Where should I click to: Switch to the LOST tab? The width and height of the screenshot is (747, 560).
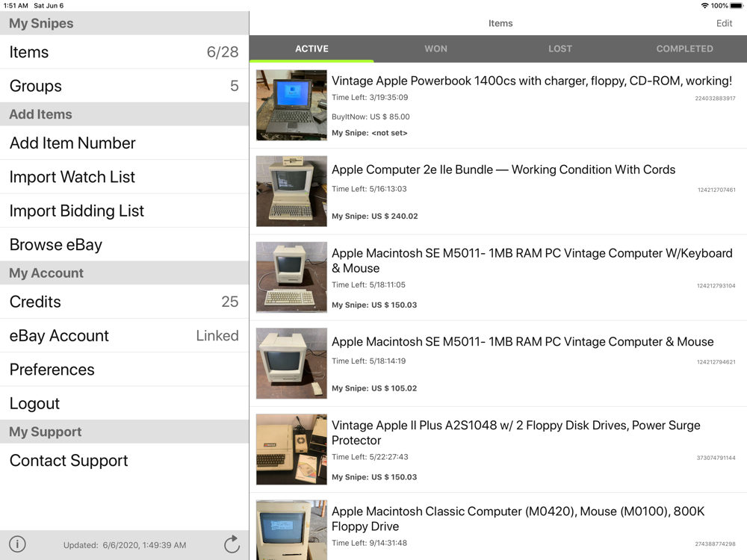tap(560, 49)
